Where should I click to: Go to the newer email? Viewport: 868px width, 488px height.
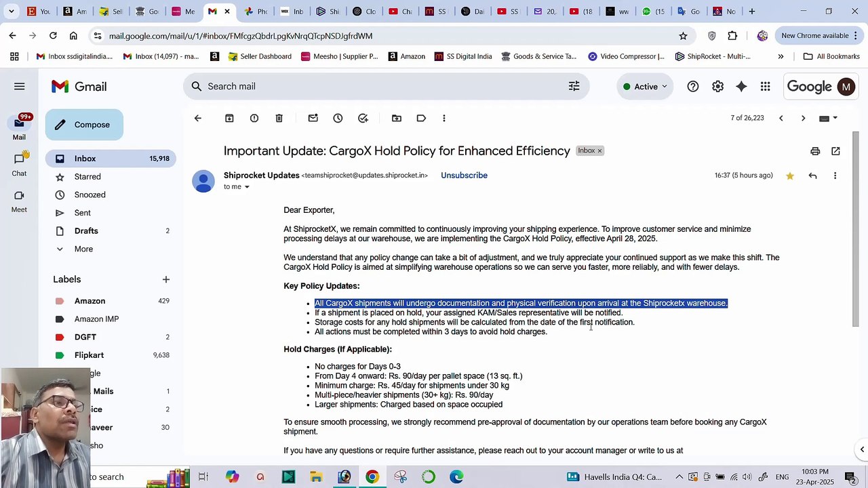click(x=781, y=118)
